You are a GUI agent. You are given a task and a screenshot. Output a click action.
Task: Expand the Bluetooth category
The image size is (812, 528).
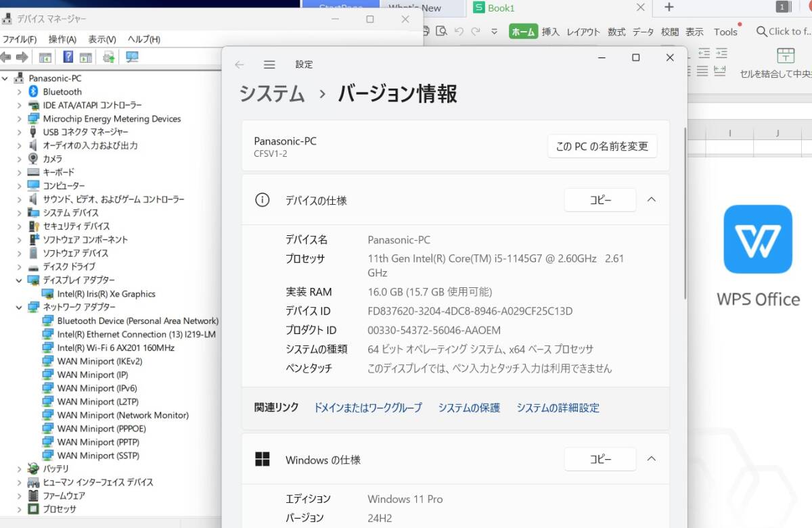pos(19,92)
